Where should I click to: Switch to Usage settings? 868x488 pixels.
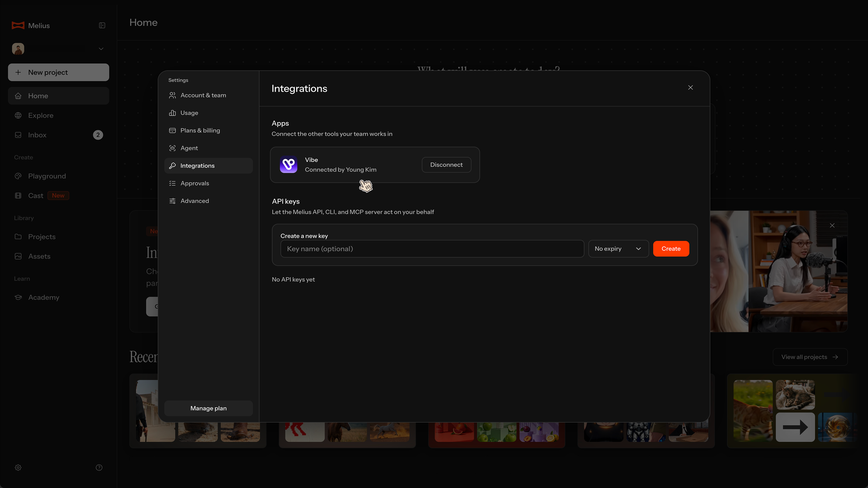coord(209,113)
